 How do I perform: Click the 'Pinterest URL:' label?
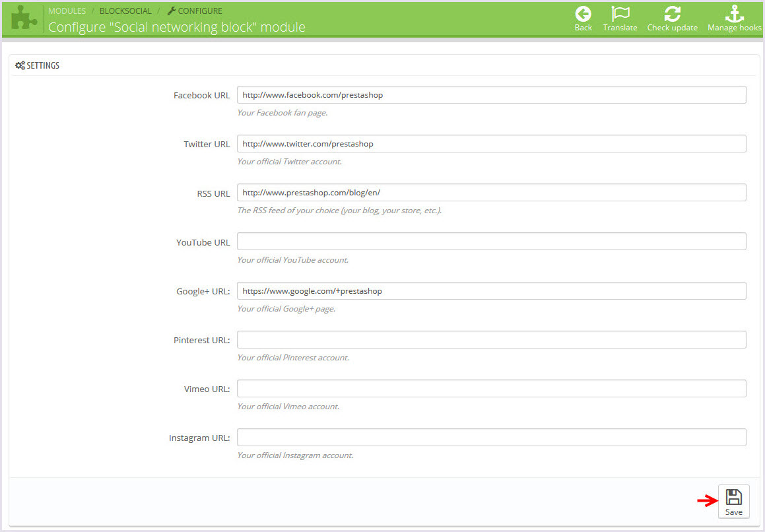(201, 340)
